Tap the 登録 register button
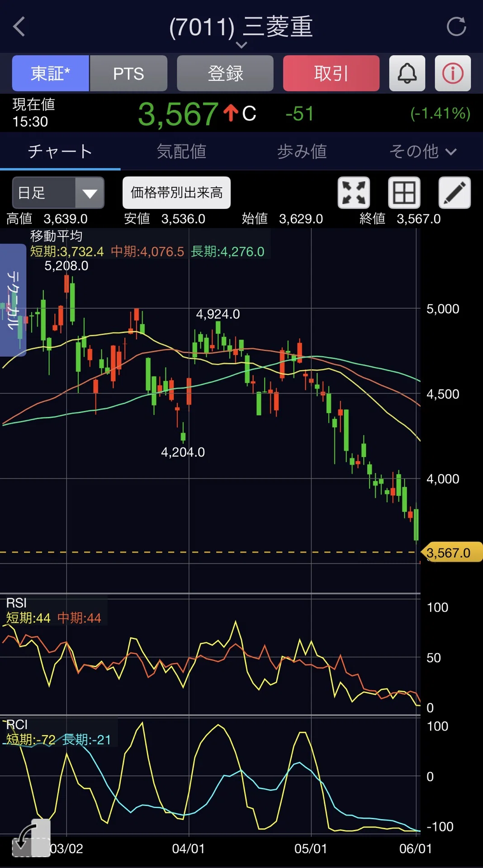The width and height of the screenshot is (483, 868). pyautogui.click(x=225, y=73)
